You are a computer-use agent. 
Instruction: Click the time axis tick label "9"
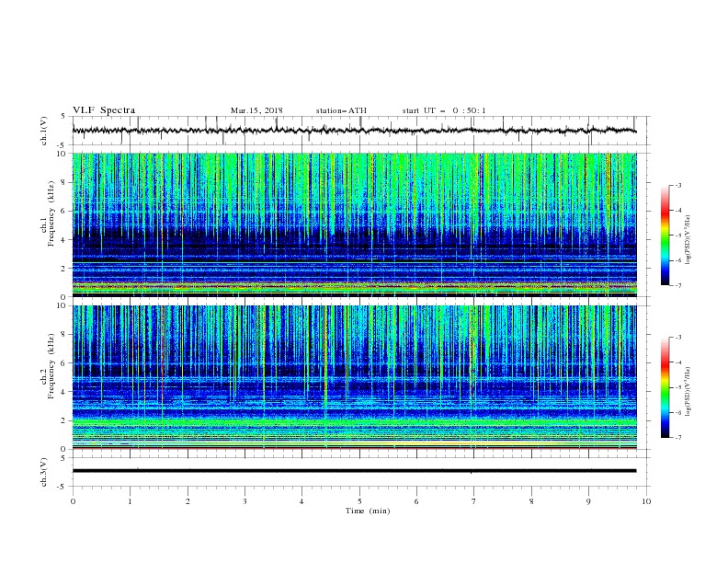[x=588, y=501]
